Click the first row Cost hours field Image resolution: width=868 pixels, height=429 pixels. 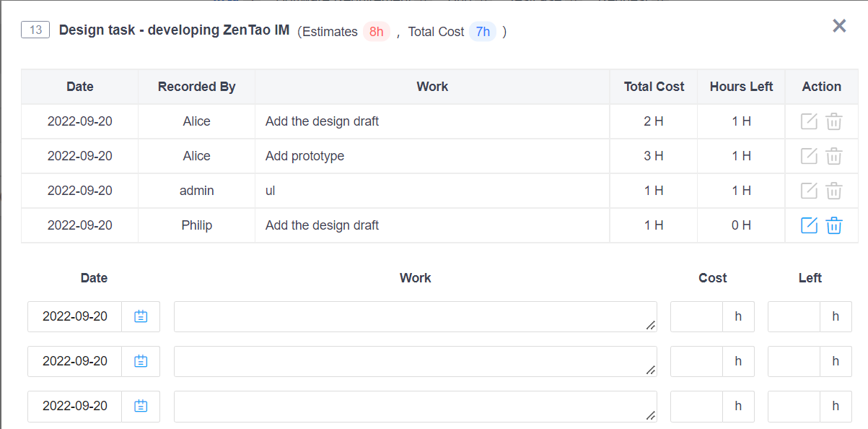[696, 316]
